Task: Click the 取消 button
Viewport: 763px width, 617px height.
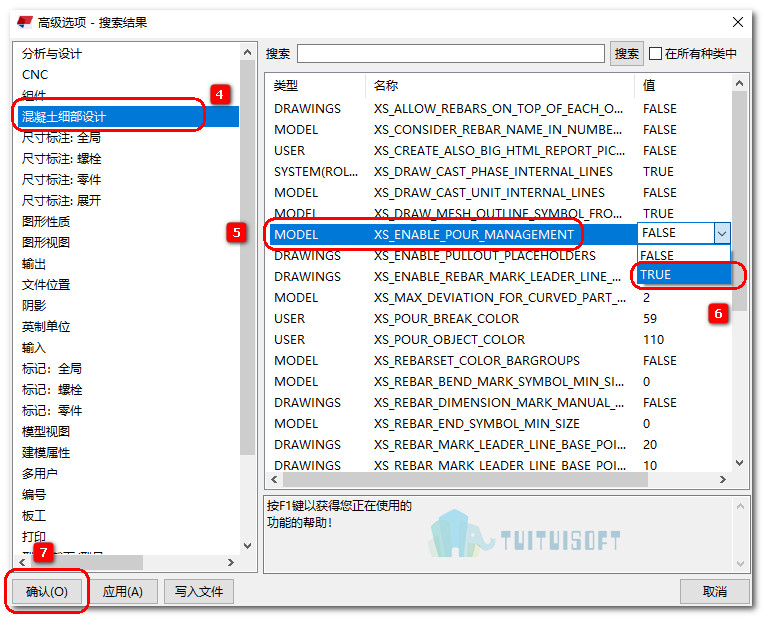Action: click(x=714, y=592)
